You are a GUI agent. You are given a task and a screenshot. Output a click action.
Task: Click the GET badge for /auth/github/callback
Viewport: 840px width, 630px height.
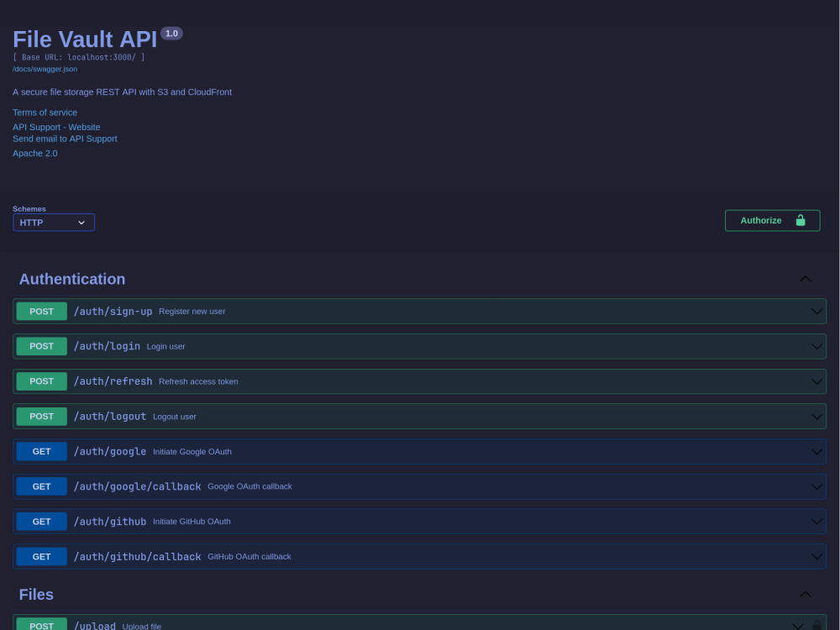coord(42,557)
